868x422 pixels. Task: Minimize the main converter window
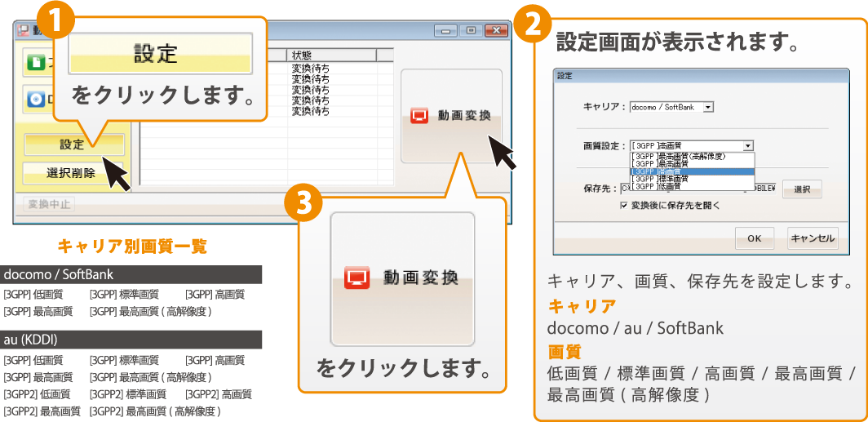coord(445,30)
